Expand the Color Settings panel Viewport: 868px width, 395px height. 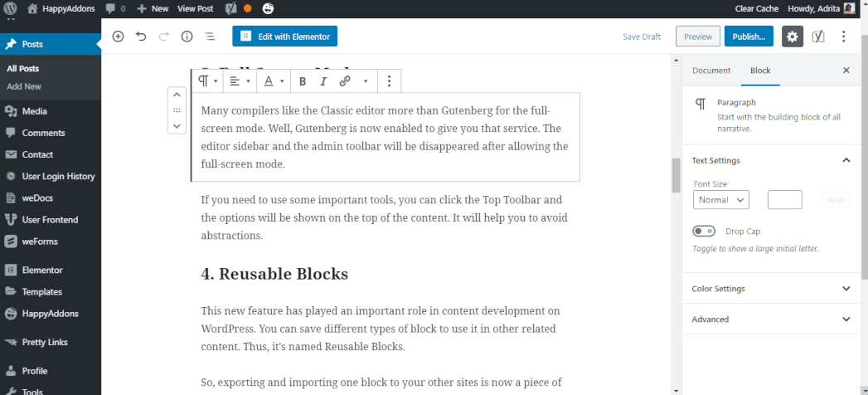point(771,289)
